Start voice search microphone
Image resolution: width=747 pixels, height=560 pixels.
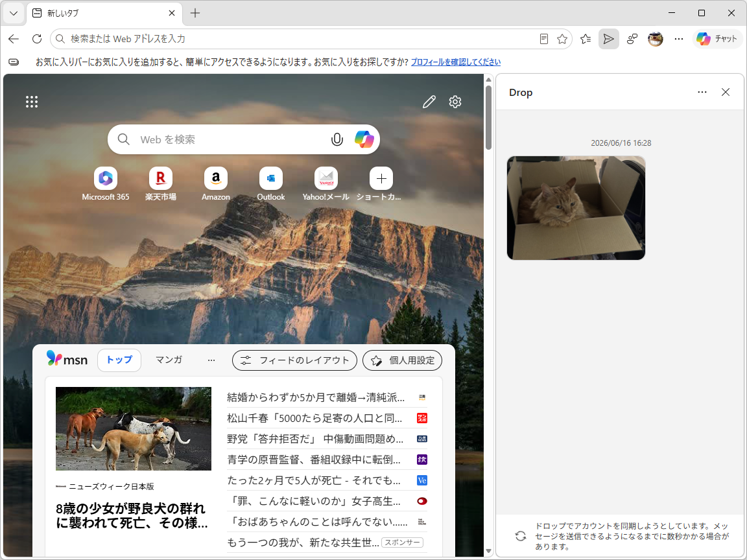[x=337, y=139]
